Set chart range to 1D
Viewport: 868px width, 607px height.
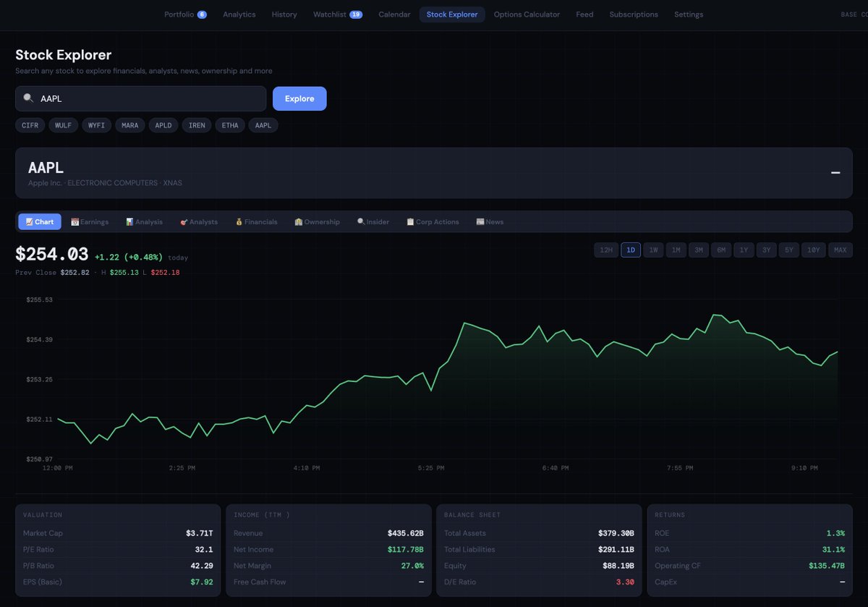631,250
